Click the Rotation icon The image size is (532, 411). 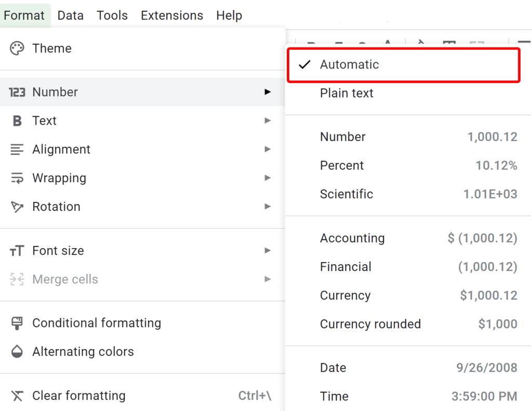[17, 206]
